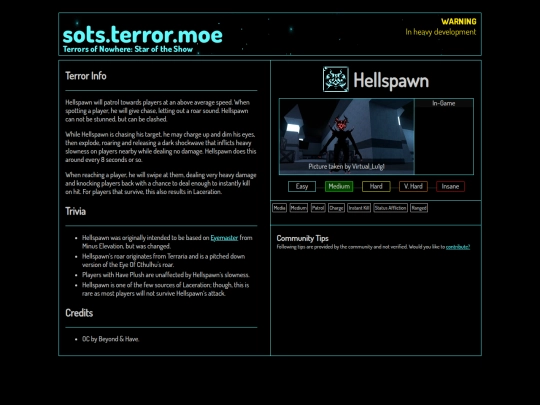Click the Trivia heading
Viewport: 540px width, 405px height.
(75, 211)
